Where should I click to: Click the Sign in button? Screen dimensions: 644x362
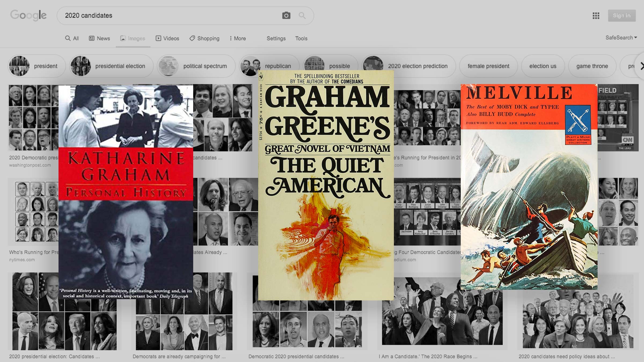(621, 16)
